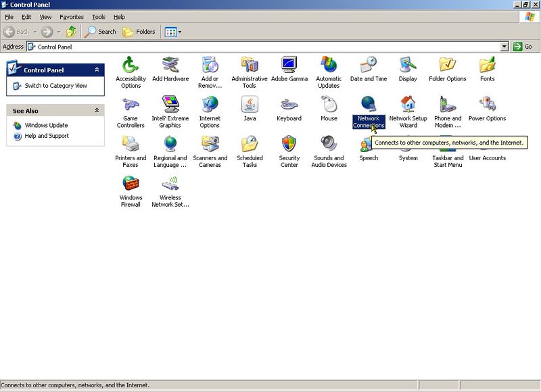Select Network Connections icon
The width and height of the screenshot is (541, 392).
click(x=369, y=105)
